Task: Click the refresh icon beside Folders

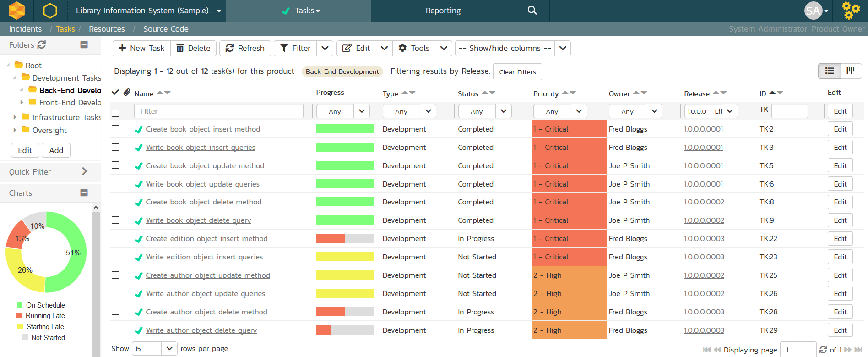Action: [x=42, y=44]
